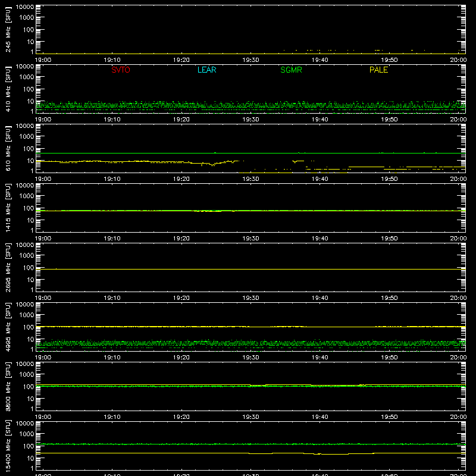Click the green SGMR station label
Image resolution: width=476 pixels, height=476 pixels.
pos(291,70)
